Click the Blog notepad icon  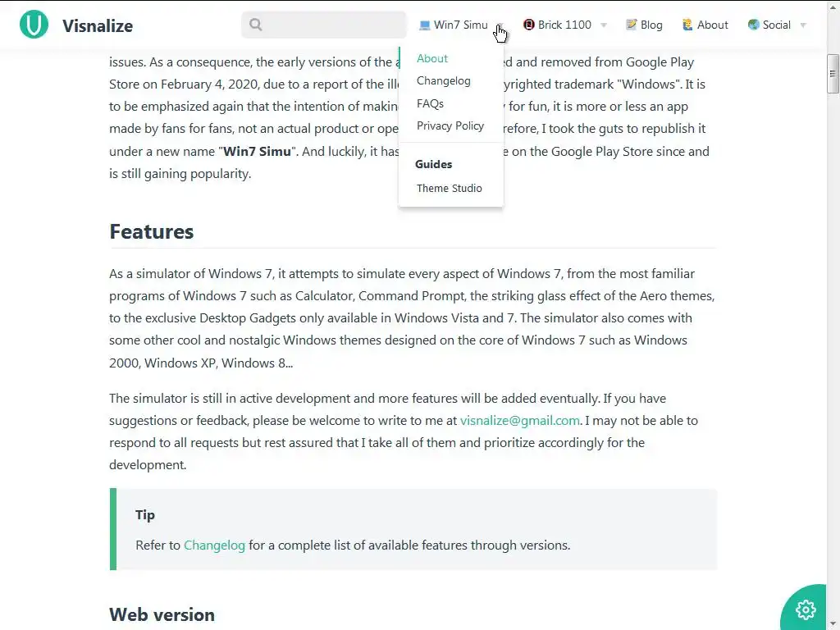click(x=631, y=25)
